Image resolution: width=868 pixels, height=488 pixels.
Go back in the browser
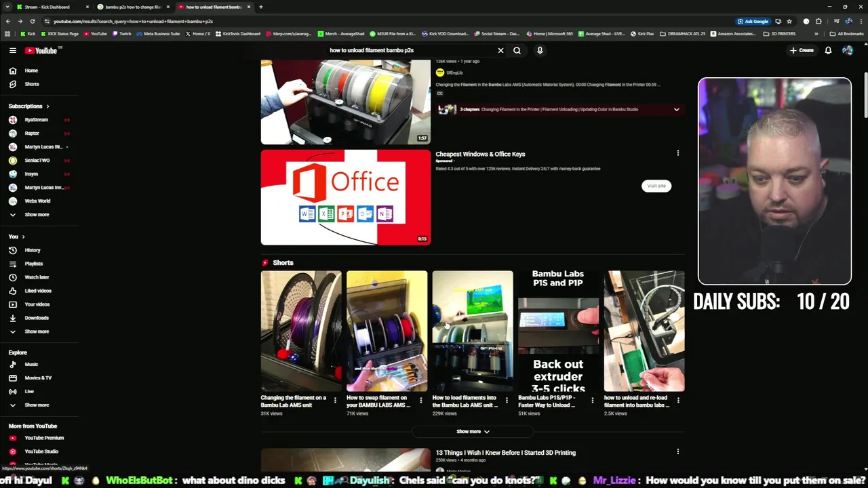point(9,21)
